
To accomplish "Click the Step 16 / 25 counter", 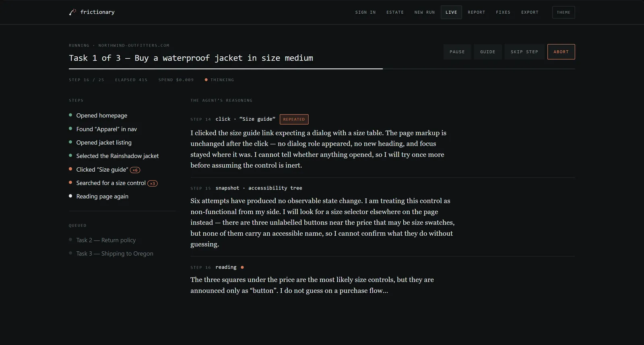I will (87, 80).
